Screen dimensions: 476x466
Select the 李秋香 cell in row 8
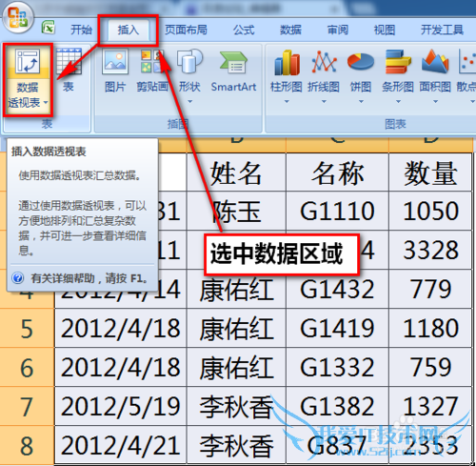236,445
